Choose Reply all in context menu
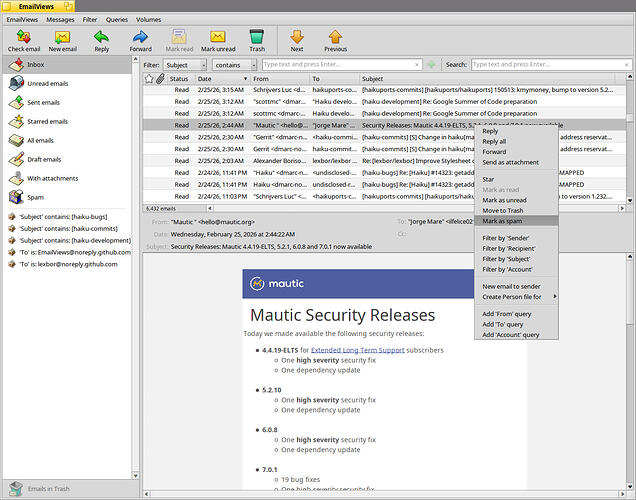636x500 pixels. [x=516, y=141]
